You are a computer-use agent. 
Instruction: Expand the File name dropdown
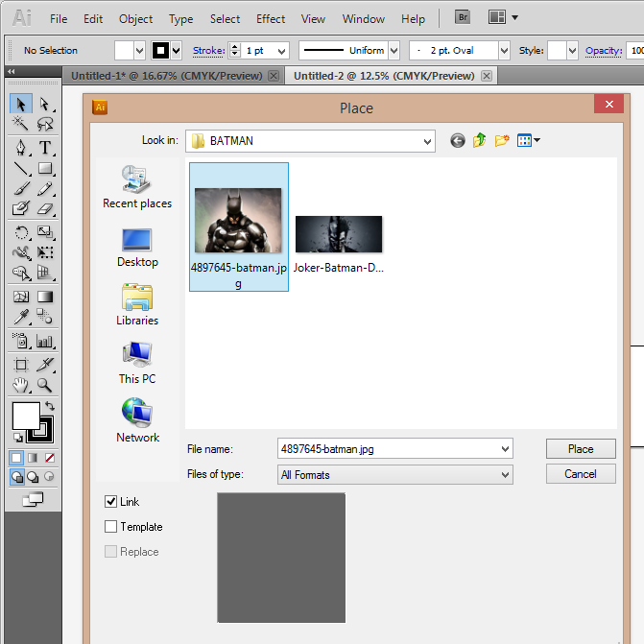click(x=505, y=449)
